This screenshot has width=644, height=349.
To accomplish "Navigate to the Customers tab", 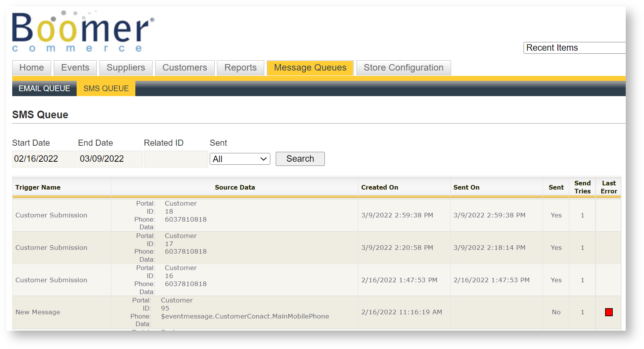I will click(185, 68).
